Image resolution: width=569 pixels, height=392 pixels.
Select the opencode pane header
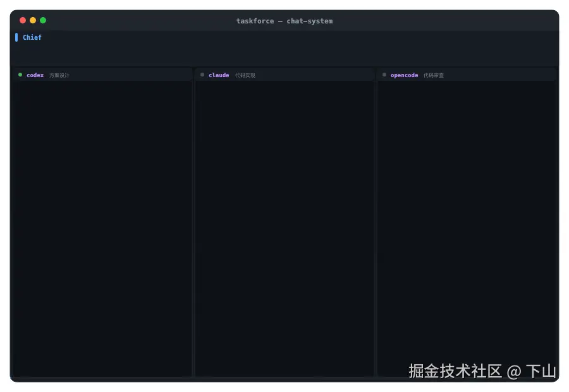(x=467, y=75)
